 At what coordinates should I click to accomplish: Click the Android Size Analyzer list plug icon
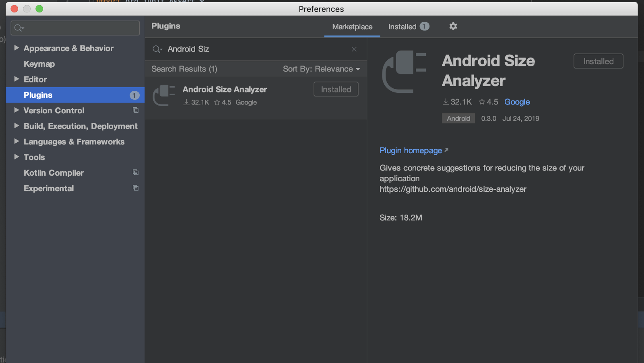[164, 95]
